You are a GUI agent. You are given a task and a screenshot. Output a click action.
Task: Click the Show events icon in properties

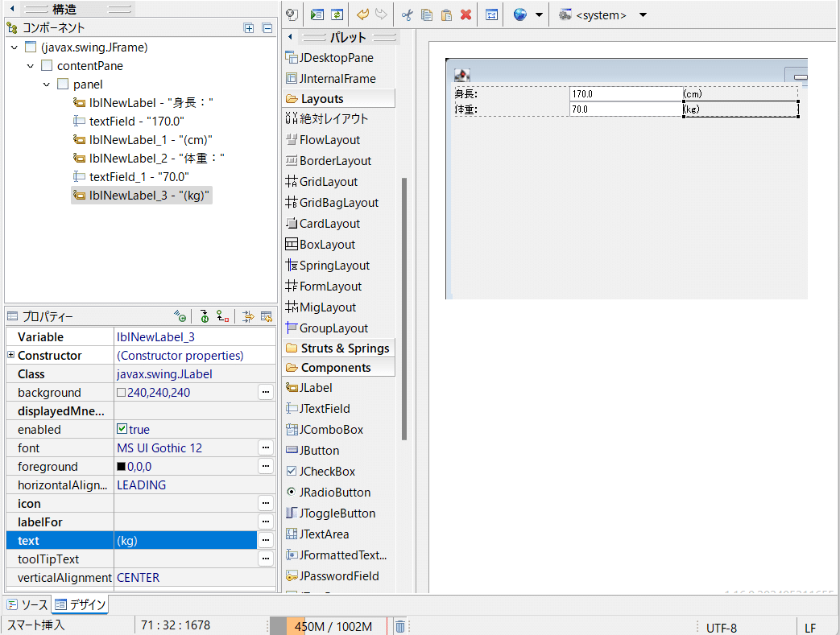point(180,316)
